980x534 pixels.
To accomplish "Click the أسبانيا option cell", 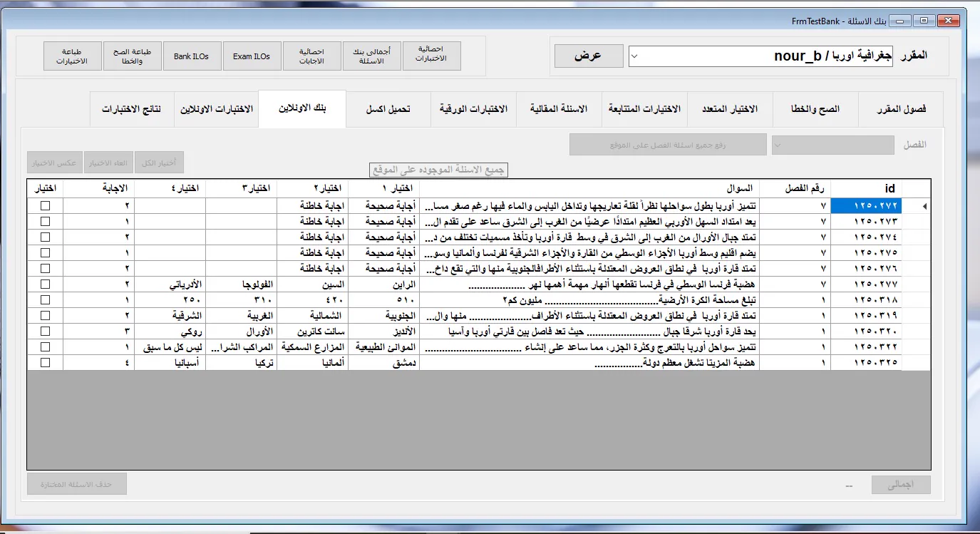I will tap(170, 362).
